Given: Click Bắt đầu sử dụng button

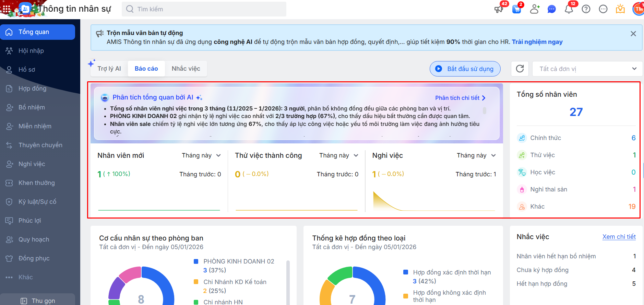Looking at the screenshot, I should click(465, 69).
